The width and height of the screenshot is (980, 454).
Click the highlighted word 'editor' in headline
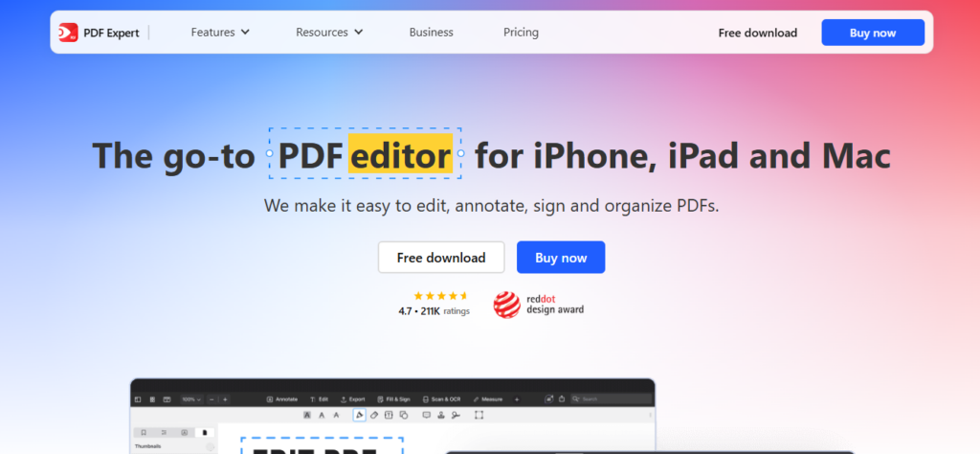400,154
